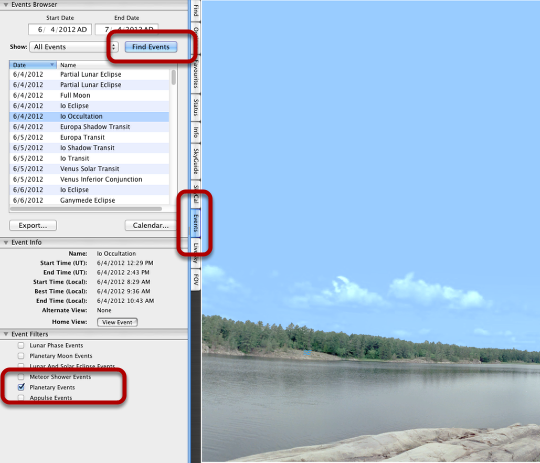Select the Events side tab
This screenshot has height=463, width=540.
click(196, 223)
